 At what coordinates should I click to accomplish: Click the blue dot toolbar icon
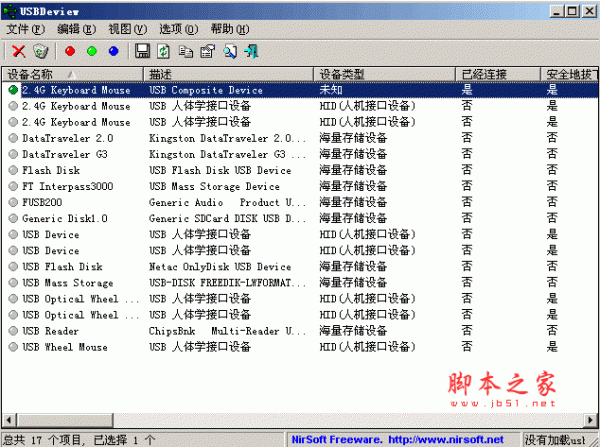(x=114, y=51)
